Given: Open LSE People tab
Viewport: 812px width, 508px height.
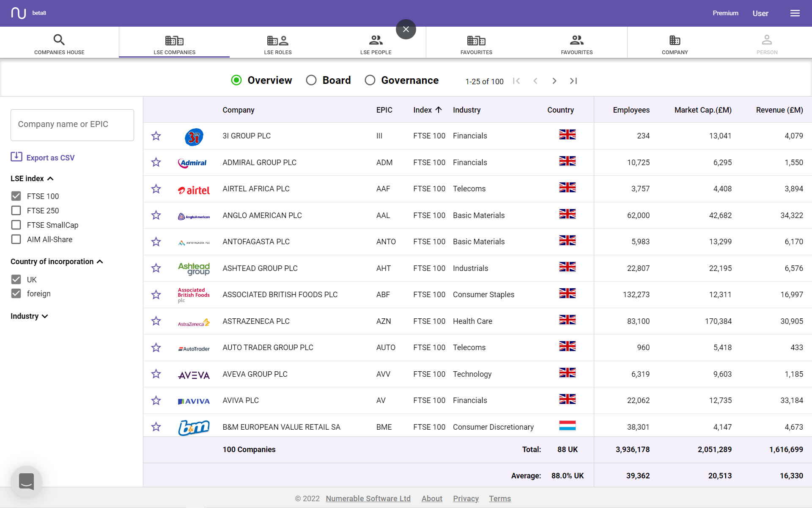Looking at the screenshot, I should (376, 44).
